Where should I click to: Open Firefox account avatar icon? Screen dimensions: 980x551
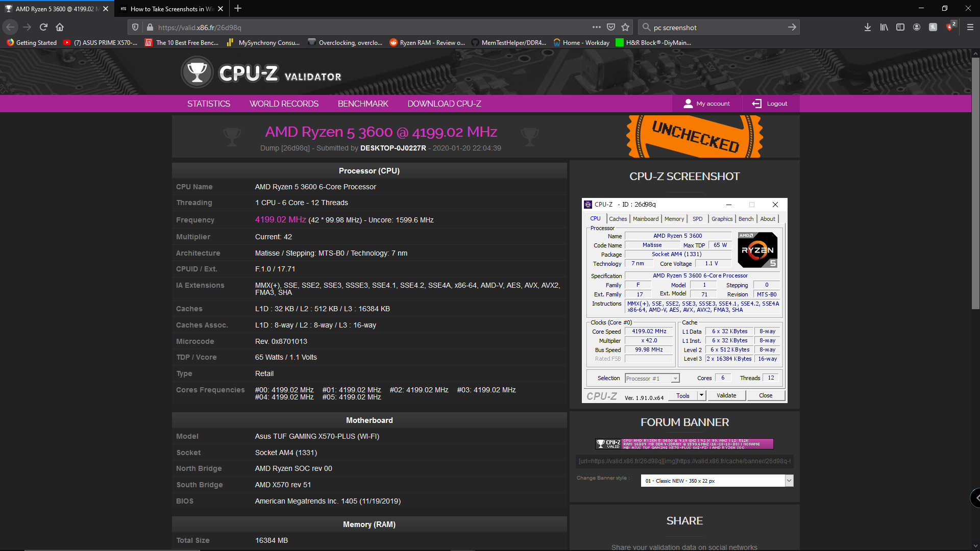[917, 27]
